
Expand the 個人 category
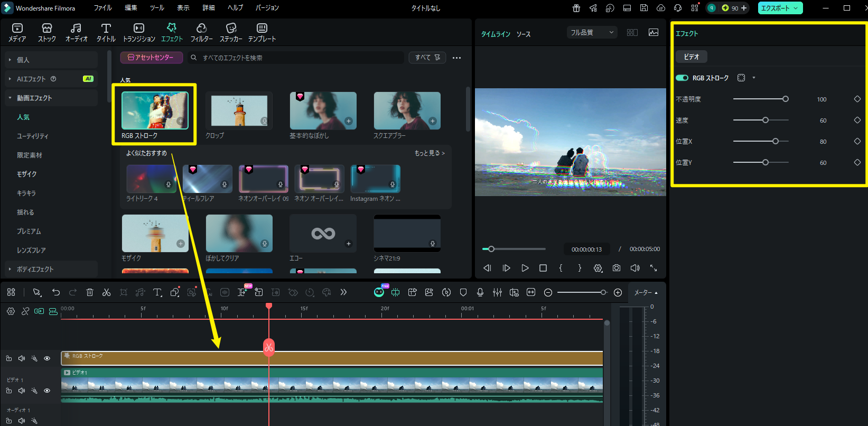[x=51, y=60]
